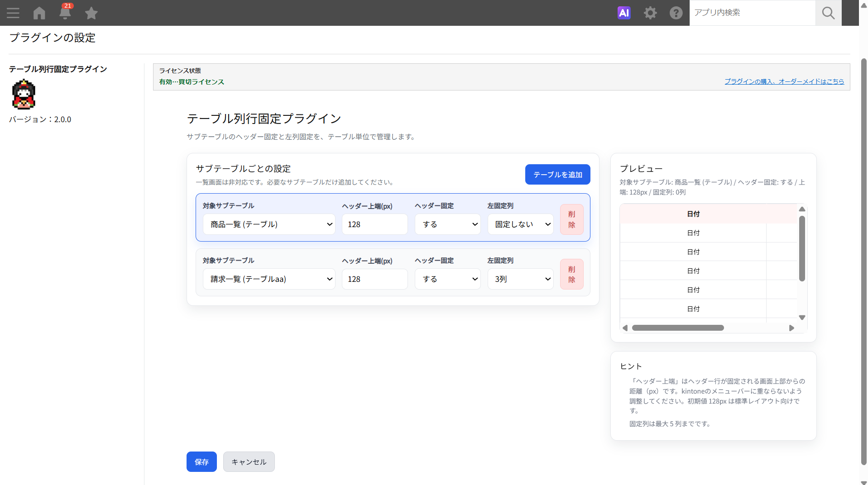Image resolution: width=868 pixels, height=485 pixels.
Task: Click the search magnifier button
Action: [x=828, y=13]
